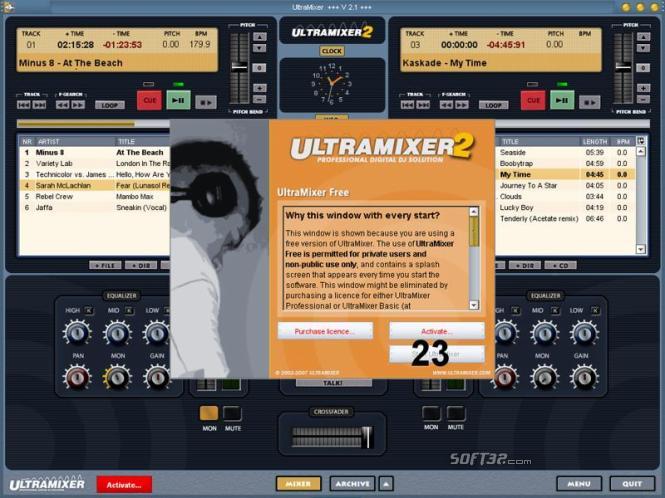Rewind with right deck P-SEARCH back button
665x498 pixels.
pos(446,105)
